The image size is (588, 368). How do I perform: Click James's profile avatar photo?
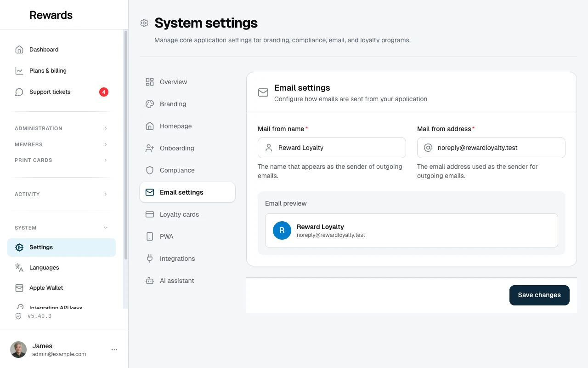18,350
